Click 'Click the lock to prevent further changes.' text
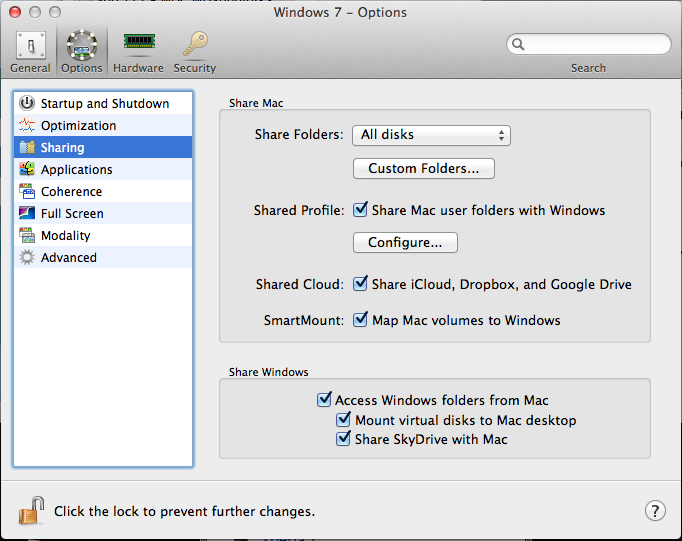This screenshot has width=682, height=541. tap(184, 511)
